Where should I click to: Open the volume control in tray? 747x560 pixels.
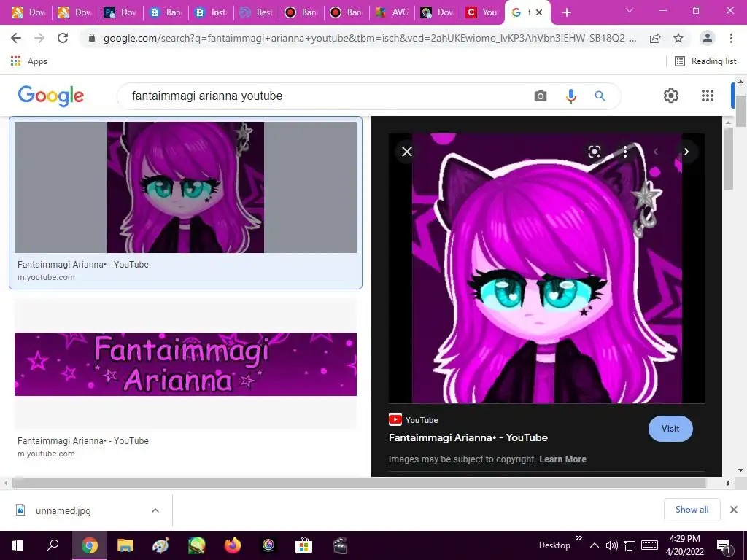pyautogui.click(x=612, y=545)
